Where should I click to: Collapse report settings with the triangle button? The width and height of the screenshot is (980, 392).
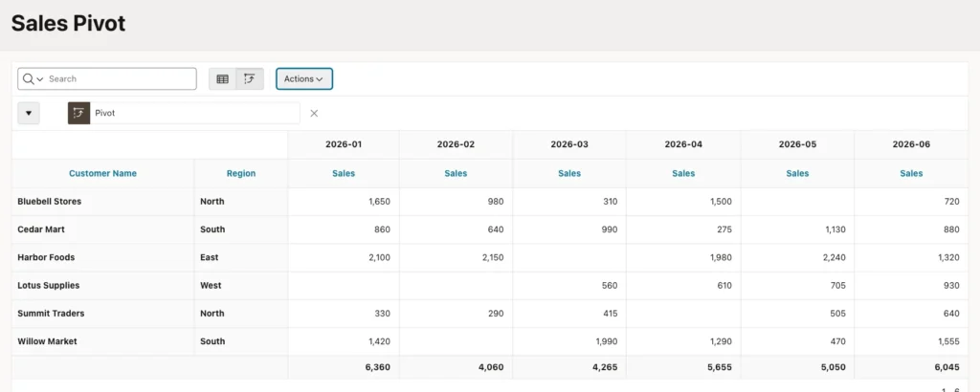pos(29,114)
